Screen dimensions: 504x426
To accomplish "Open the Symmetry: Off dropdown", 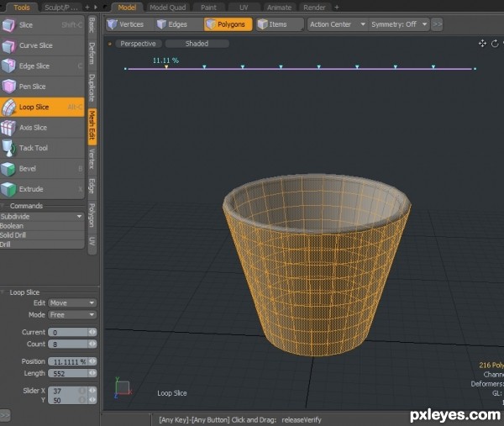I will click(399, 24).
